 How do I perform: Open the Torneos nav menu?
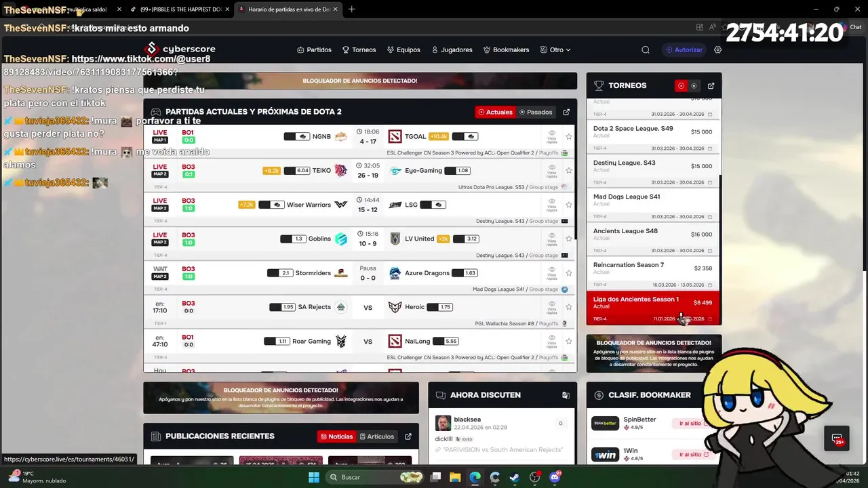pos(359,49)
